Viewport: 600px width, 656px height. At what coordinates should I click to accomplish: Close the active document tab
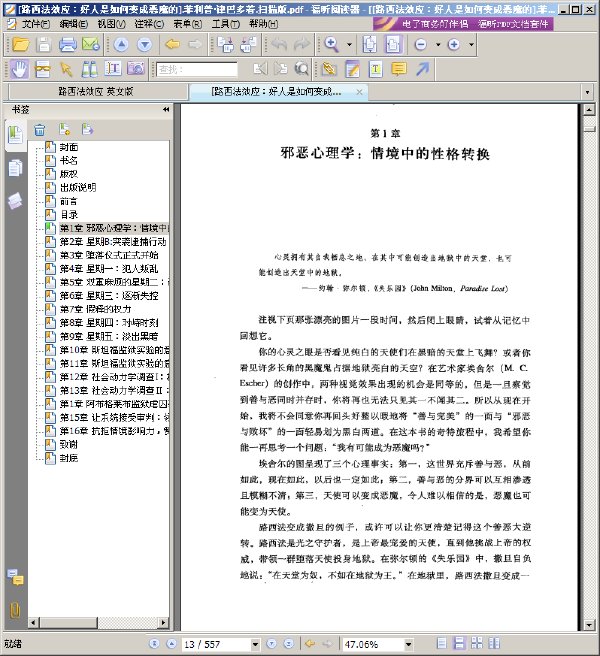point(359,92)
